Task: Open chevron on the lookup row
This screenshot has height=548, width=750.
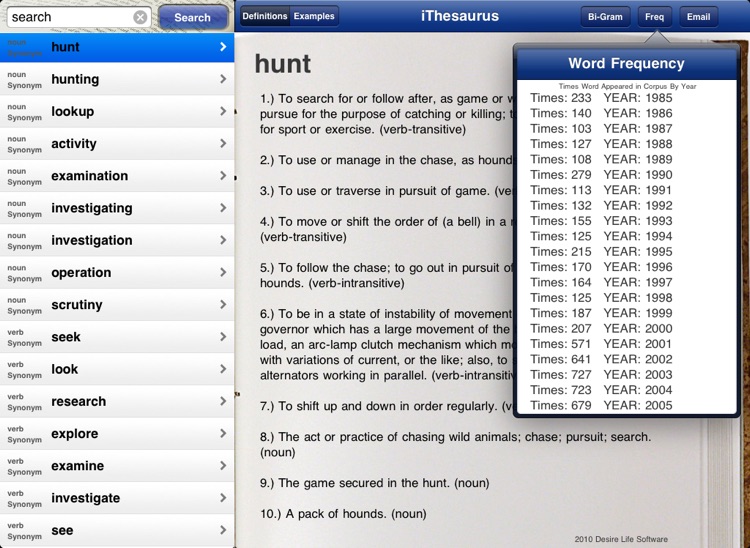Action: tap(223, 111)
